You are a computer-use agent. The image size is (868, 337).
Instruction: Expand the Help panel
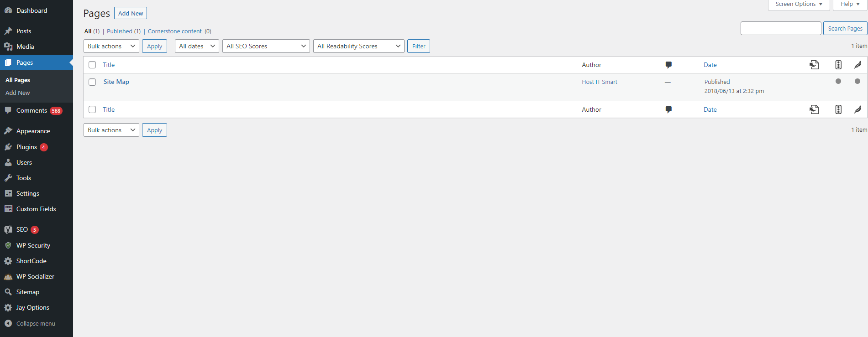(x=850, y=4)
